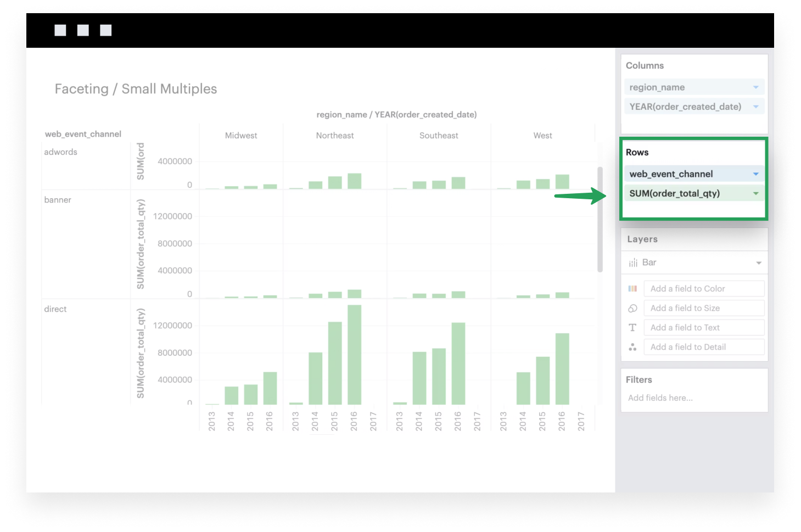The width and height of the screenshot is (801, 532).
Task: Click the third white square in title bar
Action: [x=106, y=30]
